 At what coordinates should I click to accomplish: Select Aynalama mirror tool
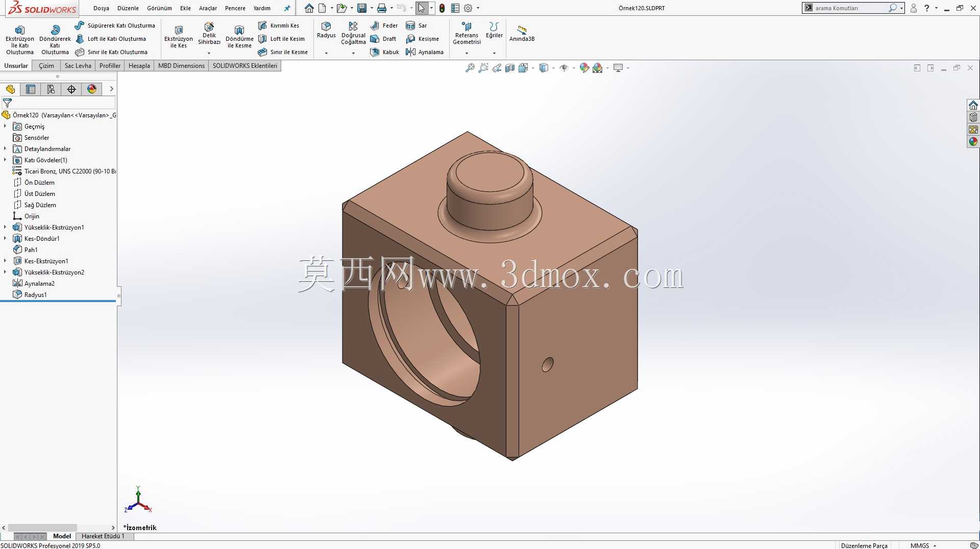[425, 52]
